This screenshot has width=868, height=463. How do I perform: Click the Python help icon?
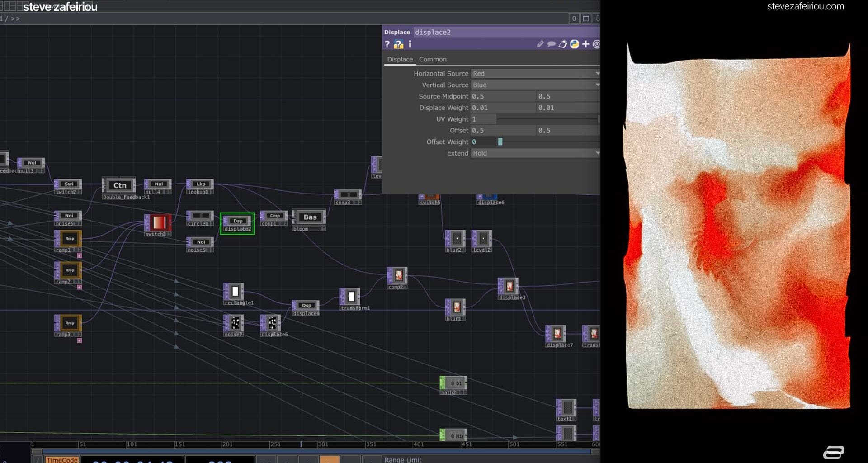[x=398, y=44]
